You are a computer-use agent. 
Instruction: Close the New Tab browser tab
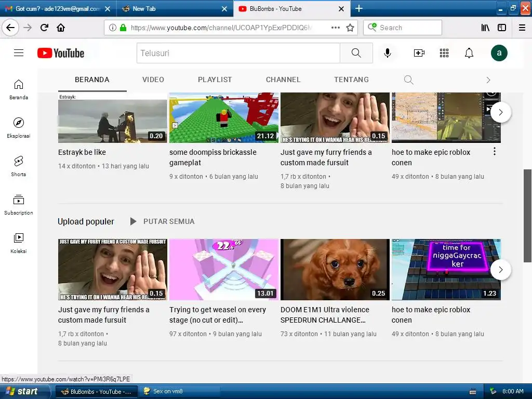224,9
